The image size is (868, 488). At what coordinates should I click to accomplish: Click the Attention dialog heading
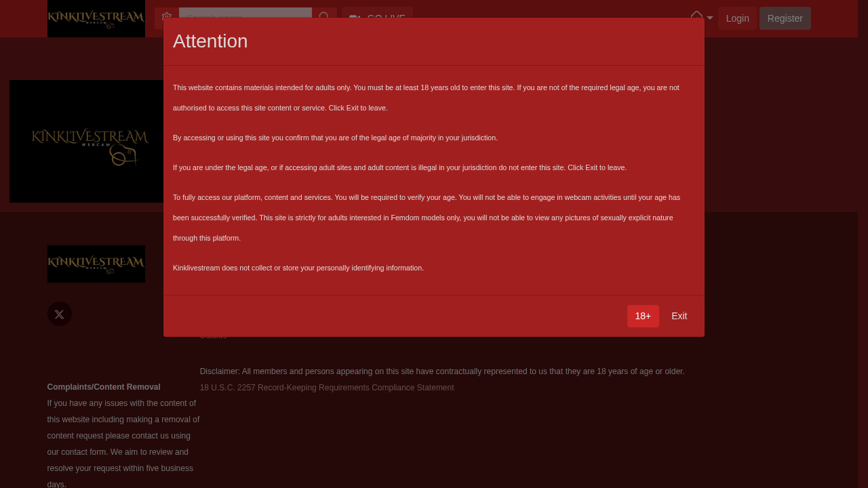tap(210, 41)
